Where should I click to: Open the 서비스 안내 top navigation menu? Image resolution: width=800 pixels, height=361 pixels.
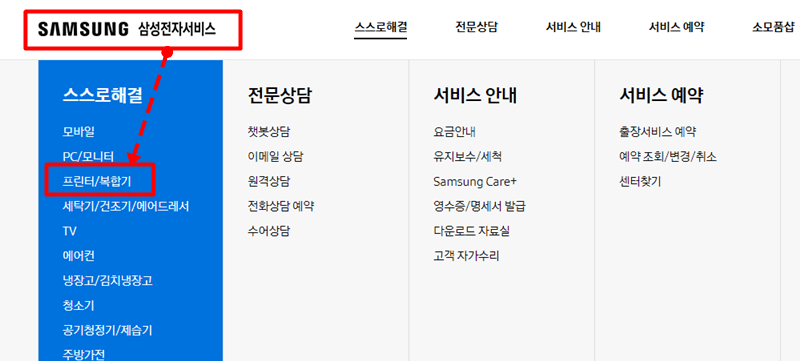point(573,27)
